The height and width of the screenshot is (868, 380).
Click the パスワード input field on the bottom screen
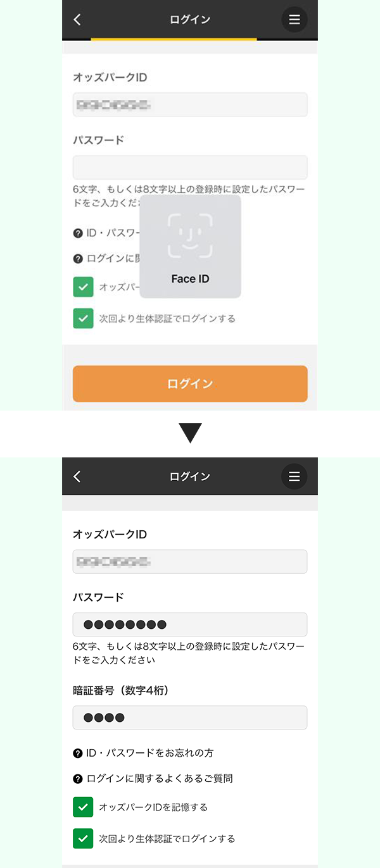tap(190, 623)
